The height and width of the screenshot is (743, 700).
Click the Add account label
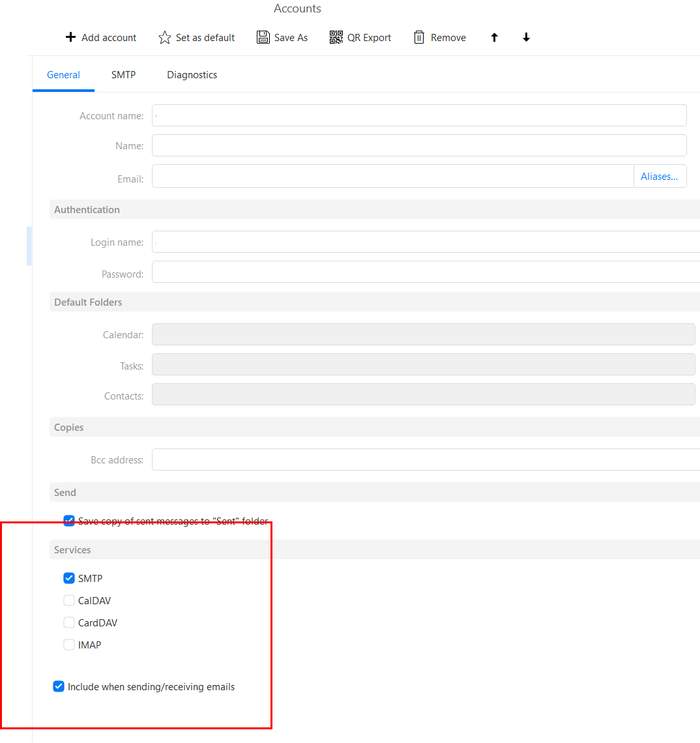[109, 37]
